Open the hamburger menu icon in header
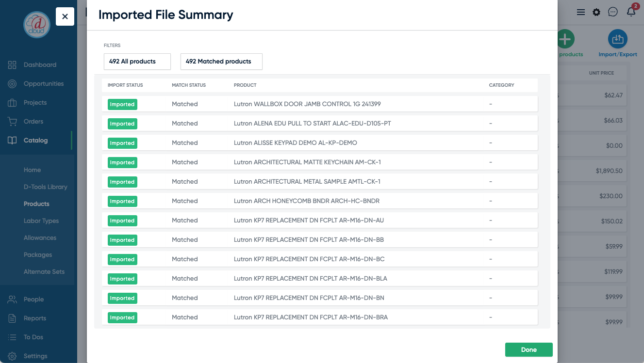 [580, 12]
